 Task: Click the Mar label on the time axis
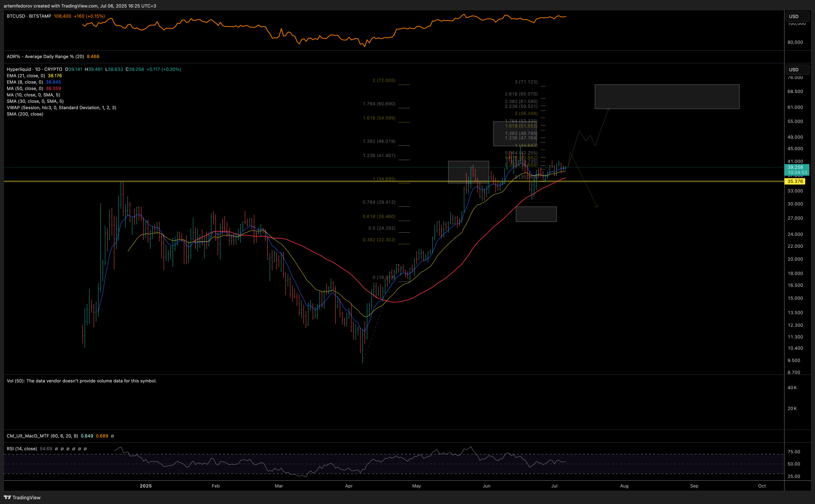279,486
